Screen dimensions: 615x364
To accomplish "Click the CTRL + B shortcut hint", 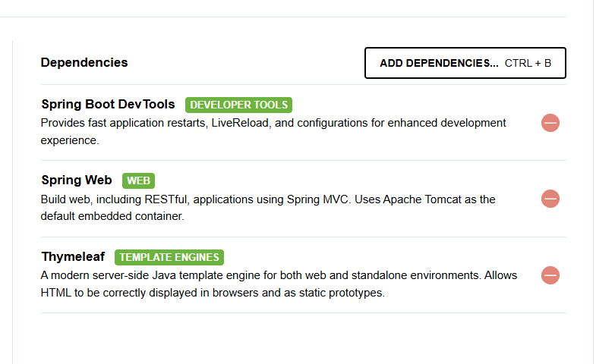I will pyautogui.click(x=528, y=64).
